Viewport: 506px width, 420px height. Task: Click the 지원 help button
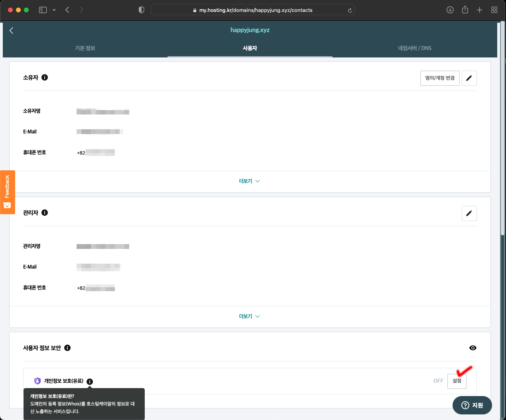click(472, 405)
